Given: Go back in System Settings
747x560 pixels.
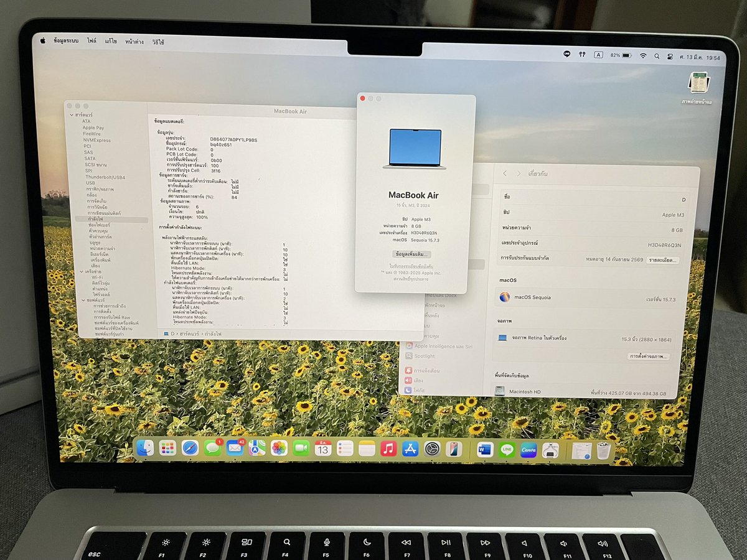Looking at the screenshot, I should pos(505,174).
